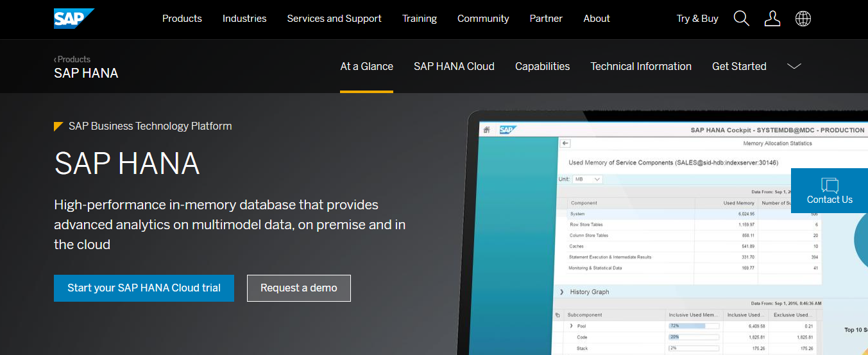The image size is (868, 355).
Task: Expand the History Graph section
Action: pos(561,292)
